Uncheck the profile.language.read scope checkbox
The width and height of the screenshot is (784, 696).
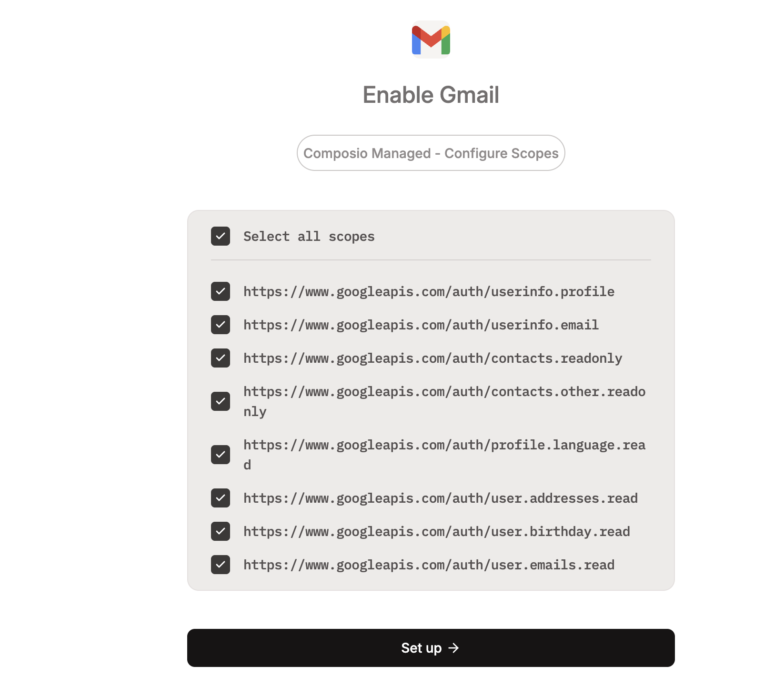[x=221, y=455]
